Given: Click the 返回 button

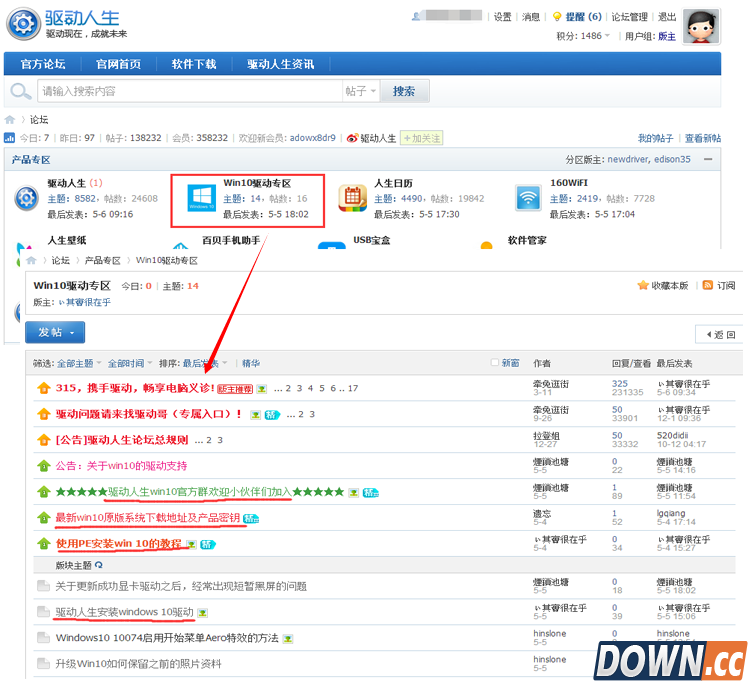Looking at the screenshot, I should pos(721,335).
